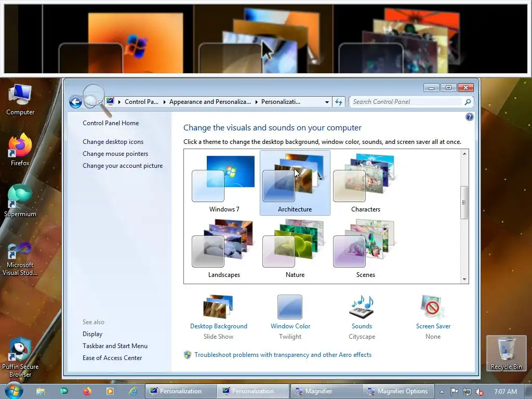
Task: Open the Recycle Bin icon
Action: [x=506, y=353]
